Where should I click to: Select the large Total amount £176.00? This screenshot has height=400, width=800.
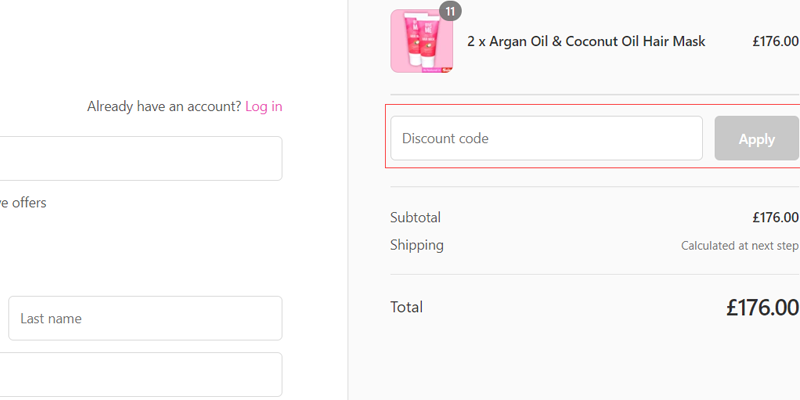tap(762, 308)
